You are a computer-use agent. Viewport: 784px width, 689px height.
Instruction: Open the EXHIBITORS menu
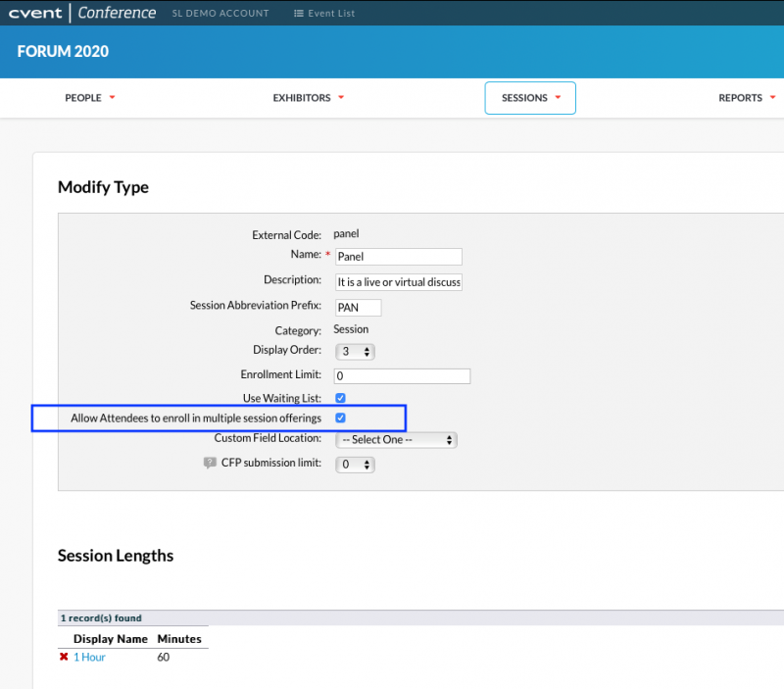coord(308,97)
